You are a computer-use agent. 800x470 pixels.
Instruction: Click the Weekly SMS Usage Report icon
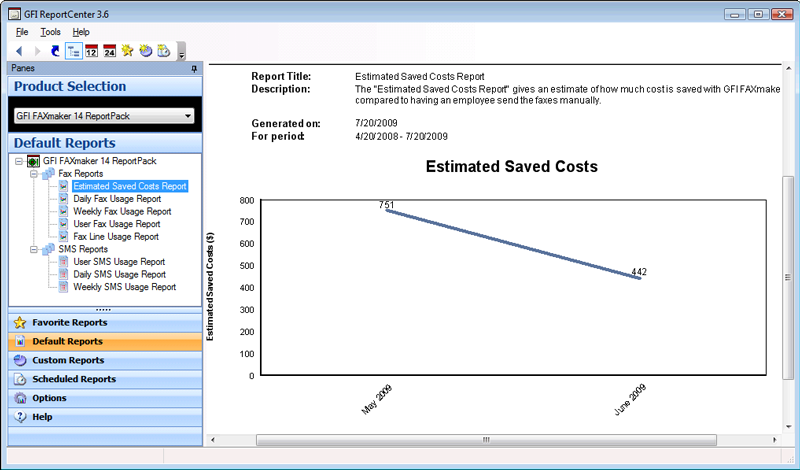(x=63, y=287)
